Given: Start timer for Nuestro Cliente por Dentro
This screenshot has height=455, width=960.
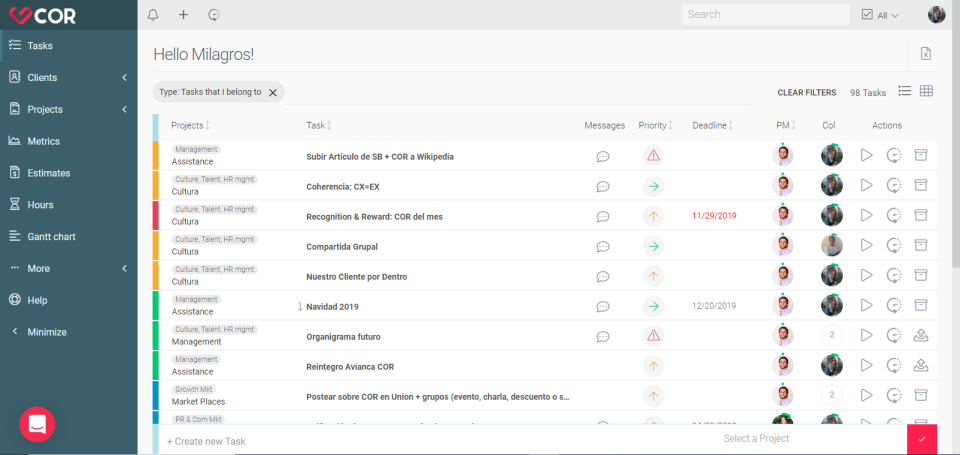Looking at the screenshot, I should click(866, 276).
